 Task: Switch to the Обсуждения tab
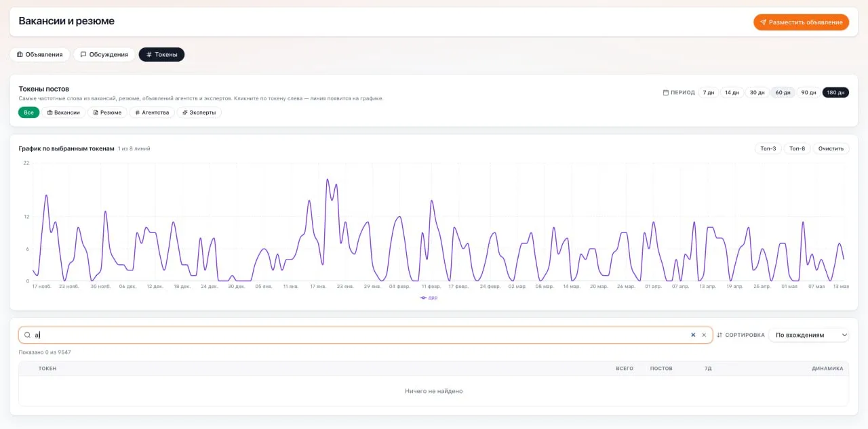(104, 54)
